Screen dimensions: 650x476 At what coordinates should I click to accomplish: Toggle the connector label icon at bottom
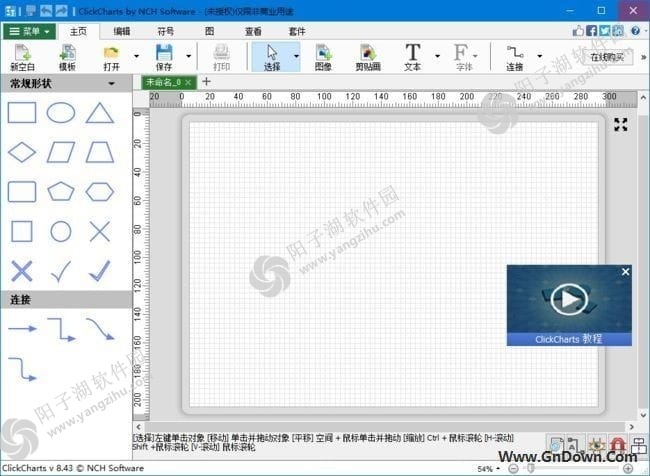coord(575,444)
